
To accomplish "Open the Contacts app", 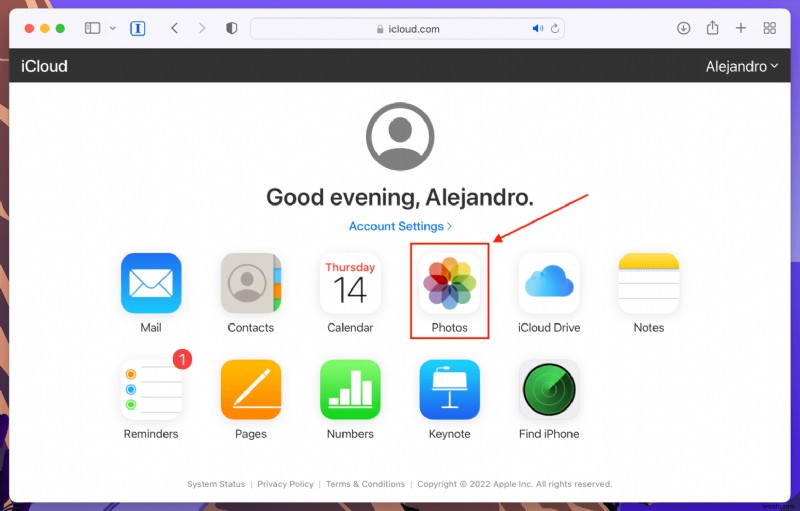I will pos(251,284).
